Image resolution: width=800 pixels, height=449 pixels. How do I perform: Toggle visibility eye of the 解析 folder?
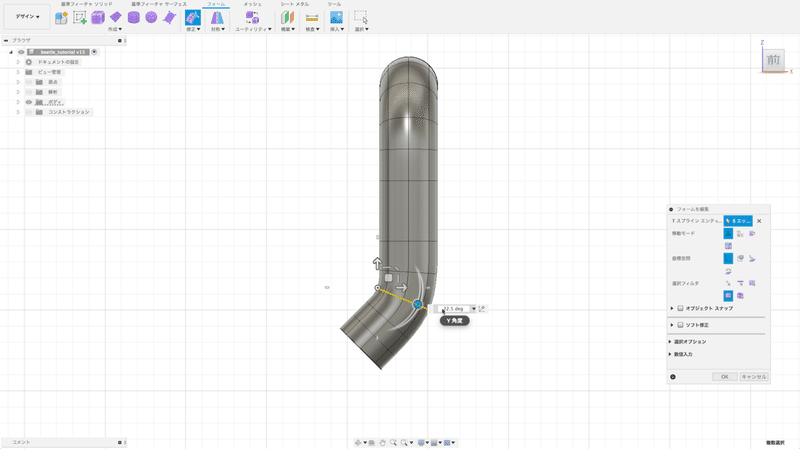(29, 92)
